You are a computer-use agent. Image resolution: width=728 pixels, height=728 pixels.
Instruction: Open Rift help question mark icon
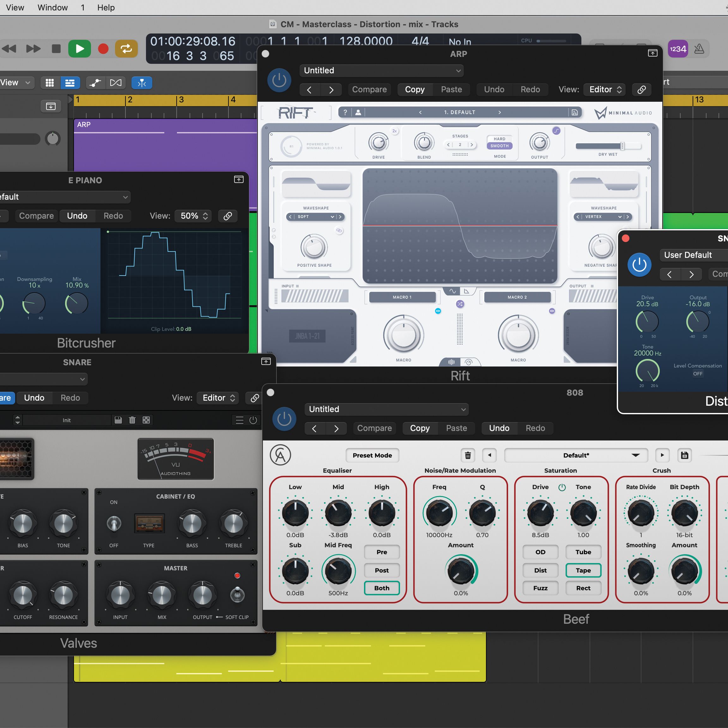[x=345, y=112]
